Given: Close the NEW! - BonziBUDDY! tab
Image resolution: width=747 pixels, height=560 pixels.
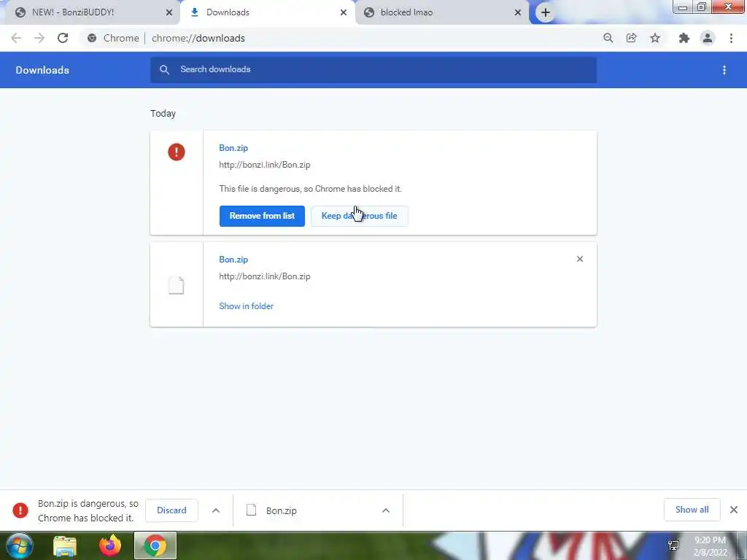Looking at the screenshot, I should (x=169, y=12).
